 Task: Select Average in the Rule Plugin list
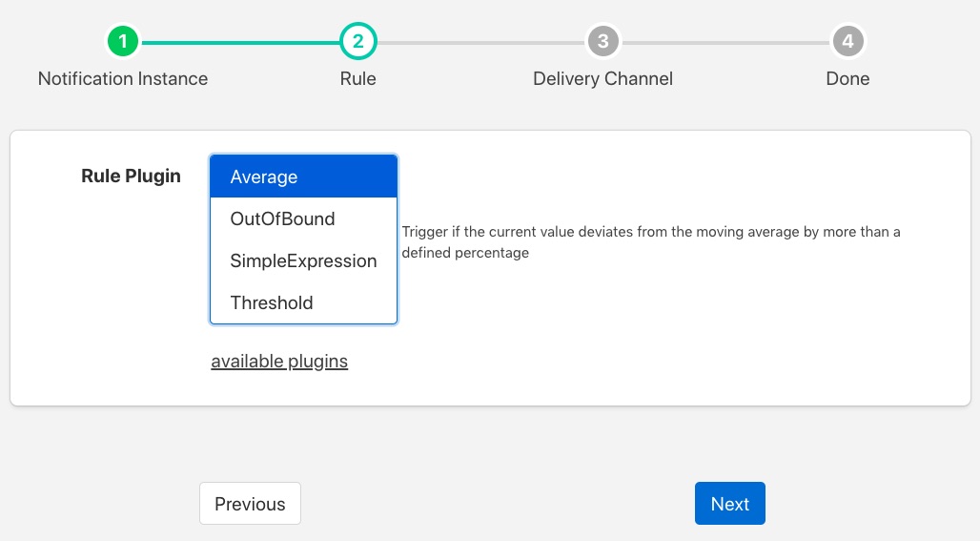pos(303,177)
